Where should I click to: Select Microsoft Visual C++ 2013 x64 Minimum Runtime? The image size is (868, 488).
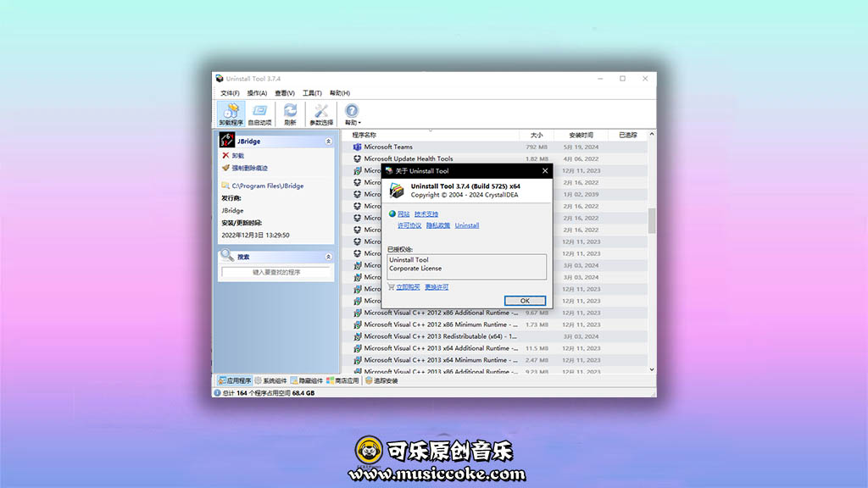495,360
